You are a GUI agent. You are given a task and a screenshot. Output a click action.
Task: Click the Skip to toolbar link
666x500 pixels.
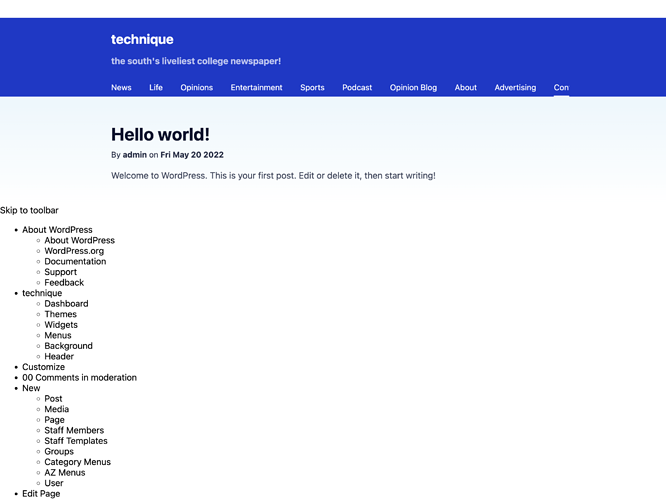click(29, 211)
